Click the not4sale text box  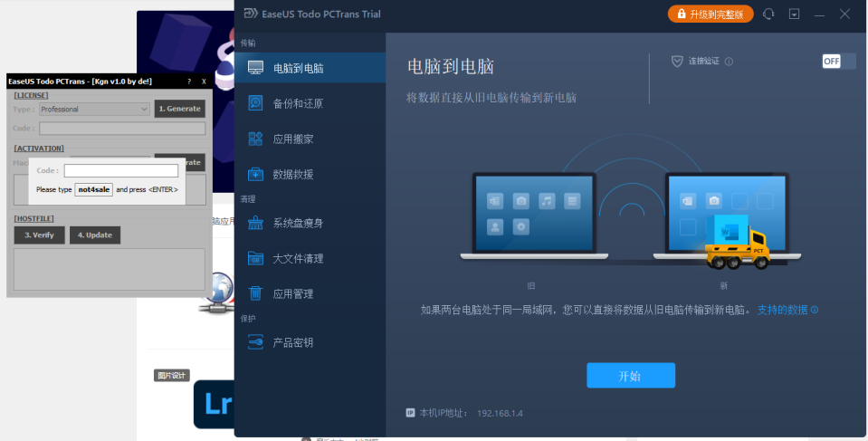93,189
